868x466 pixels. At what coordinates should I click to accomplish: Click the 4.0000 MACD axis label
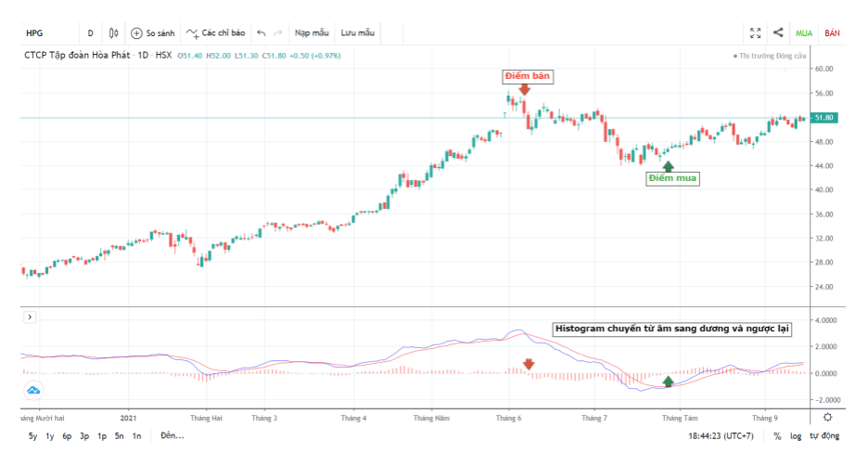(x=825, y=320)
